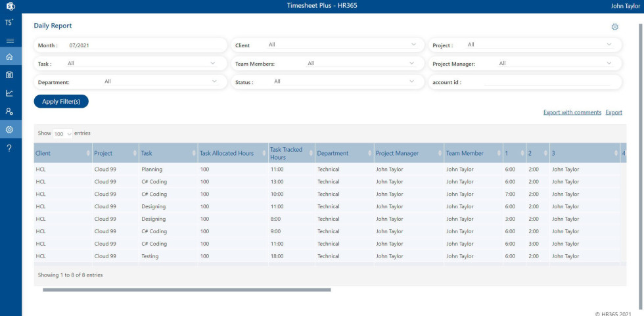Open the reports chart icon in sidebar
The image size is (644, 316).
tap(10, 93)
